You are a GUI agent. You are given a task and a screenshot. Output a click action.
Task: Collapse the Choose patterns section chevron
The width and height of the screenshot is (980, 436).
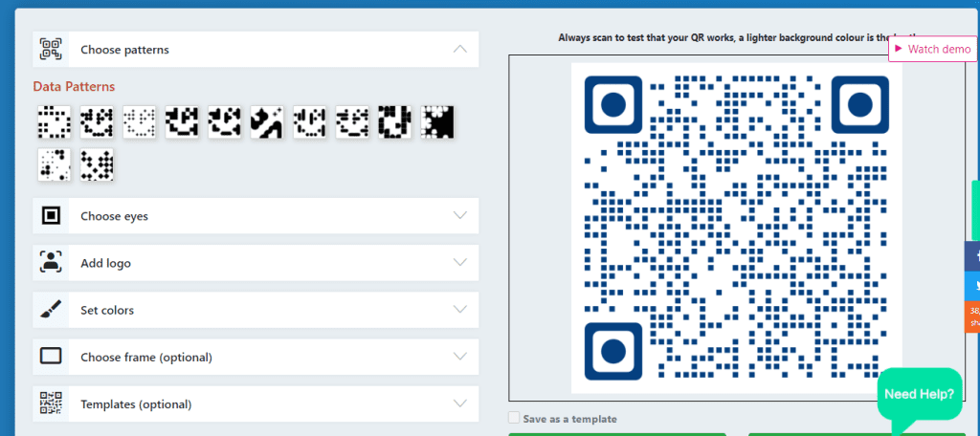point(460,49)
